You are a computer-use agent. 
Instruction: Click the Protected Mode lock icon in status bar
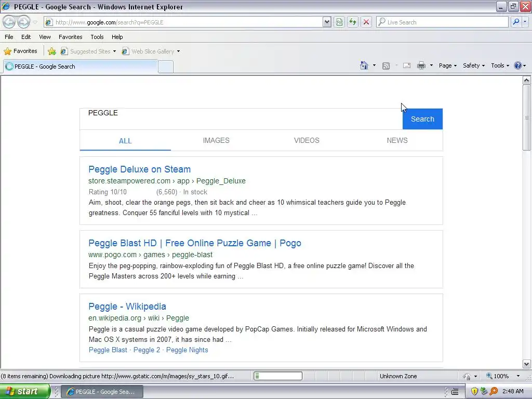[467, 376]
